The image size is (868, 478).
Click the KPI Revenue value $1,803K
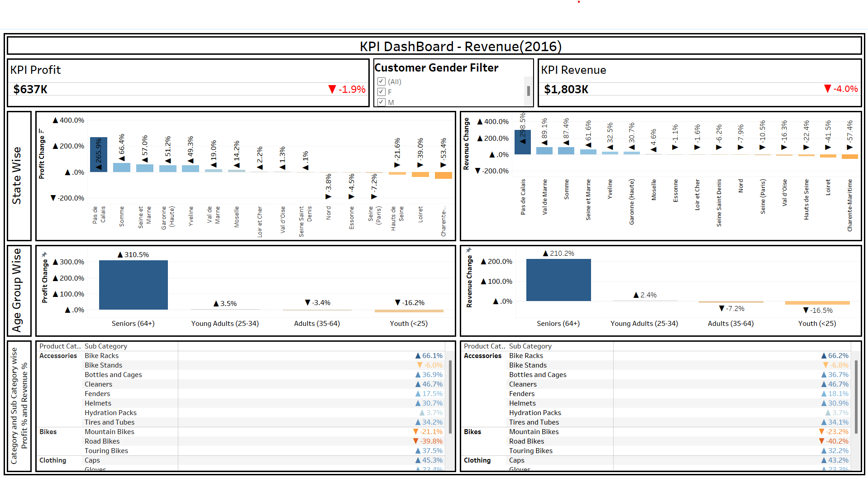click(566, 89)
